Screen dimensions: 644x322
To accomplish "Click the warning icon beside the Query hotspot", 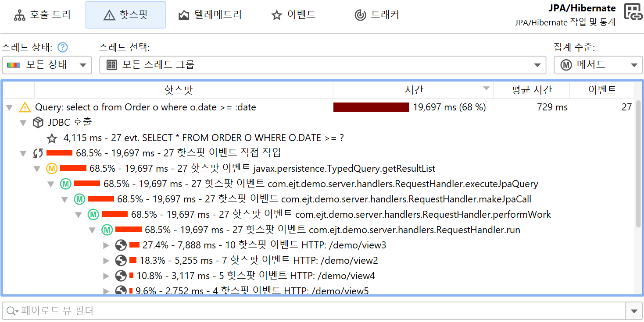I will [x=25, y=107].
